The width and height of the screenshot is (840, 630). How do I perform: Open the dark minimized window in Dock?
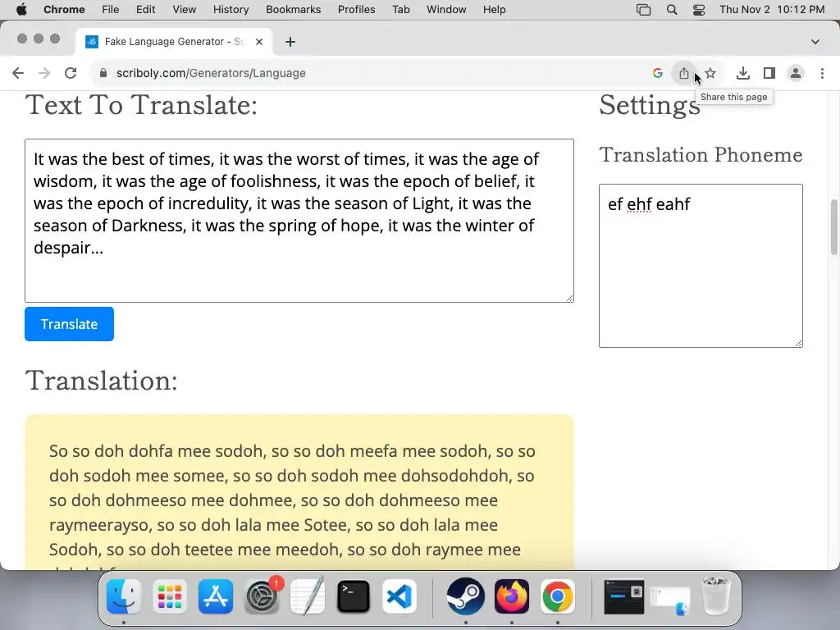(623, 597)
